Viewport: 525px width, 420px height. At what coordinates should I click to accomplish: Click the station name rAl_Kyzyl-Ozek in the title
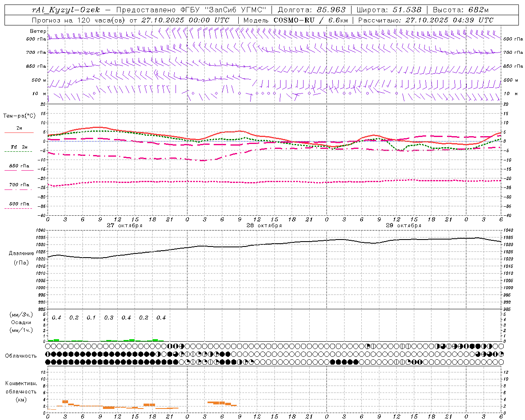[66, 10]
